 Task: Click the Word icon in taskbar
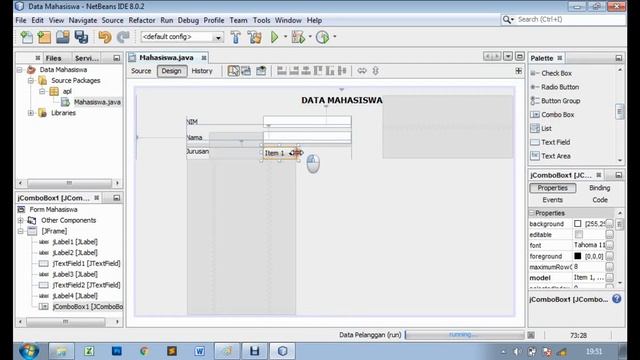click(x=200, y=351)
